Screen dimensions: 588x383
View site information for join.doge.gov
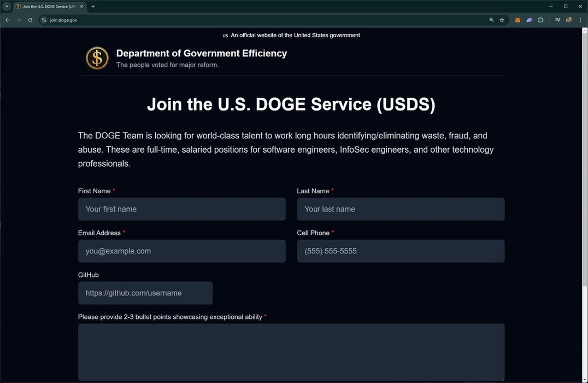pos(44,20)
